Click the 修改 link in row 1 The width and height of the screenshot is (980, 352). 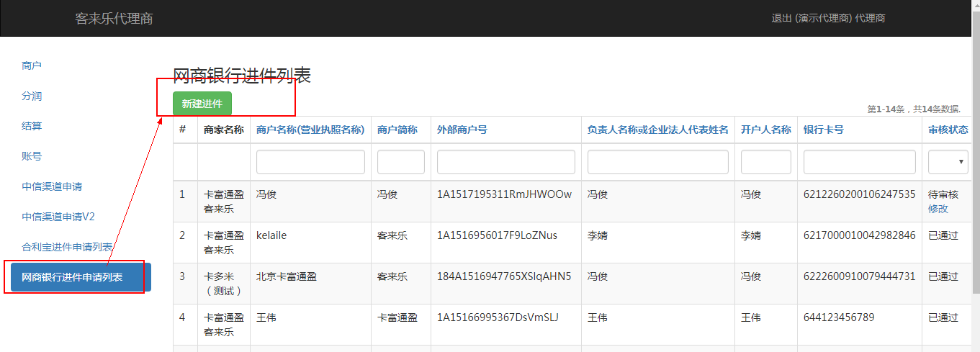pos(938,209)
